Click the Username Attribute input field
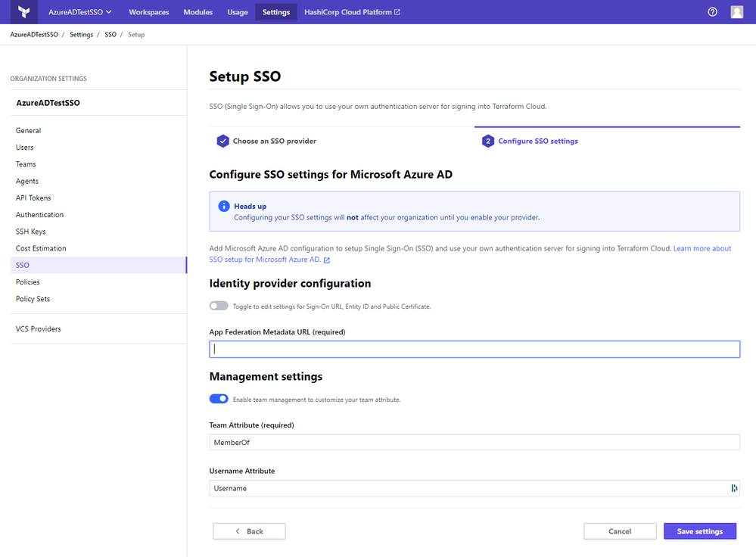Image resolution: width=756 pixels, height=557 pixels. pos(474,488)
